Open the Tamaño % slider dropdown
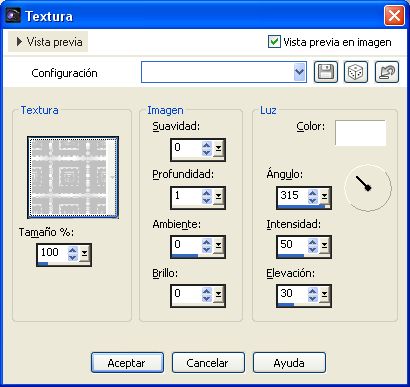 pos(85,255)
